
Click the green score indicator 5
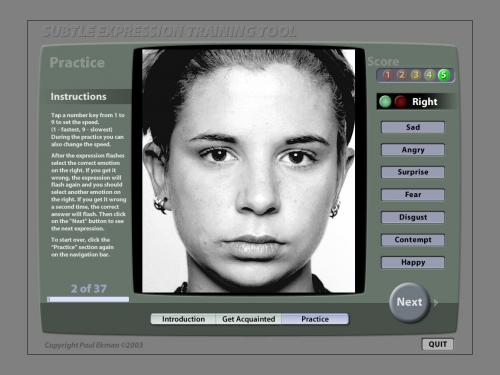pos(444,75)
